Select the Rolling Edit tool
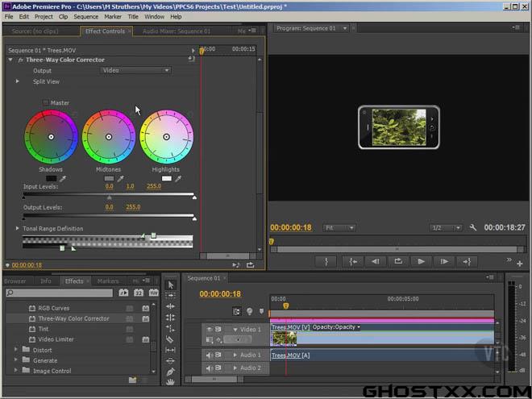Viewport: 532px width, 399px height. [170, 318]
